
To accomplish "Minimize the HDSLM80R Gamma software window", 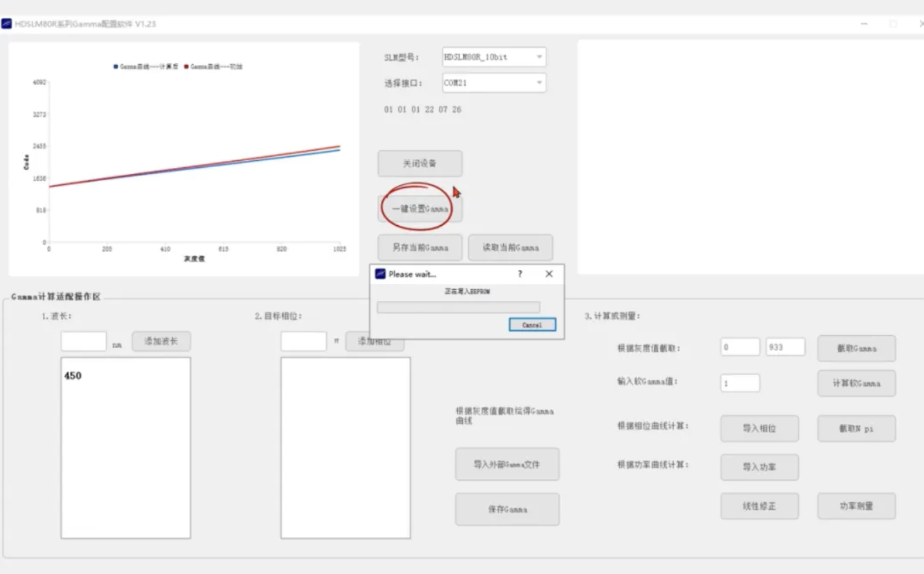I will [x=864, y=24].
